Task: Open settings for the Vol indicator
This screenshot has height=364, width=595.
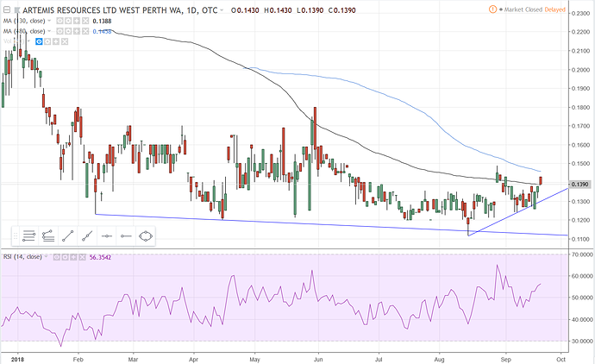Action: click(x=47, y=41)
